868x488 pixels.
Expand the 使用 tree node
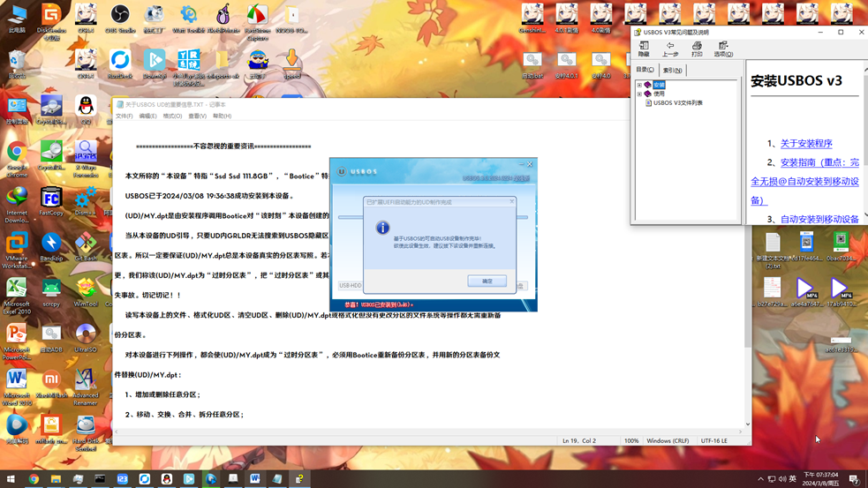point(639,94)
